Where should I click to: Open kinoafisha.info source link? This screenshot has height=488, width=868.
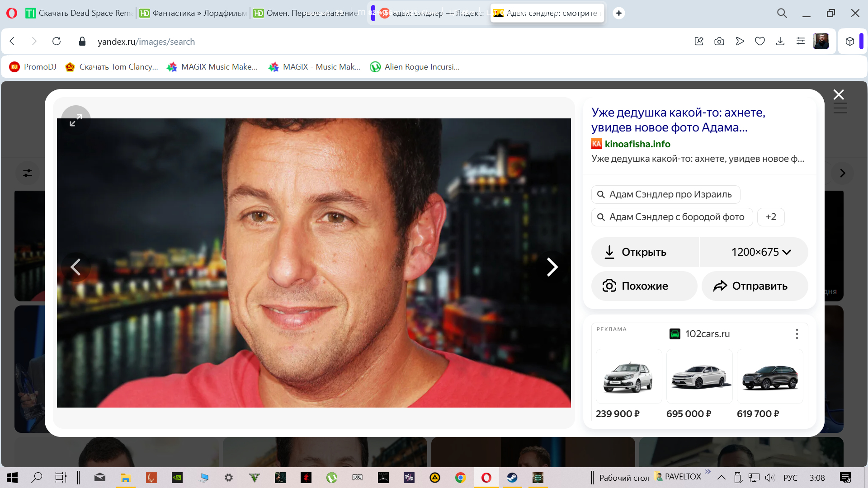pyautogui.click(x=637, y=144)
